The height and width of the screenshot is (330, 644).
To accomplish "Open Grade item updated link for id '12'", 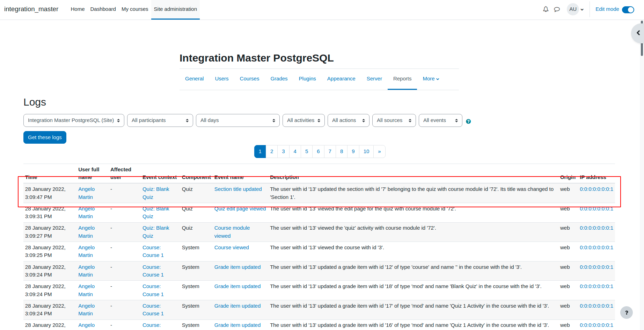I will 237,267.
